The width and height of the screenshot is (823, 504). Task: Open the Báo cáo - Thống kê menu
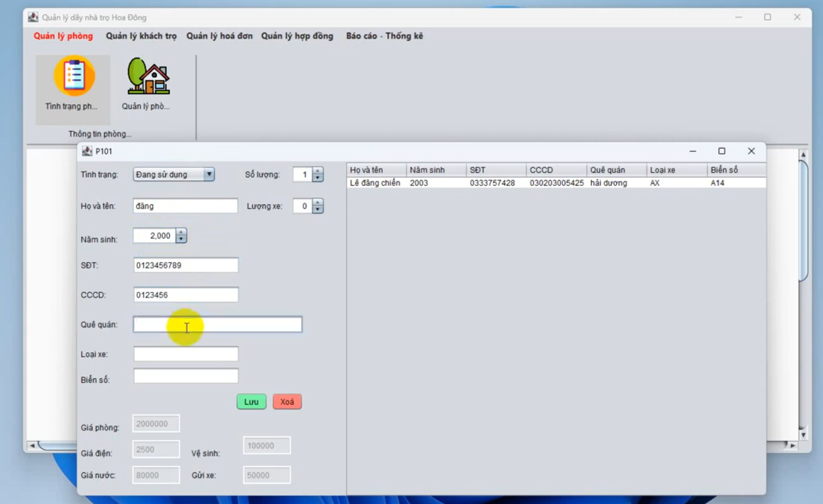(384, 36)
